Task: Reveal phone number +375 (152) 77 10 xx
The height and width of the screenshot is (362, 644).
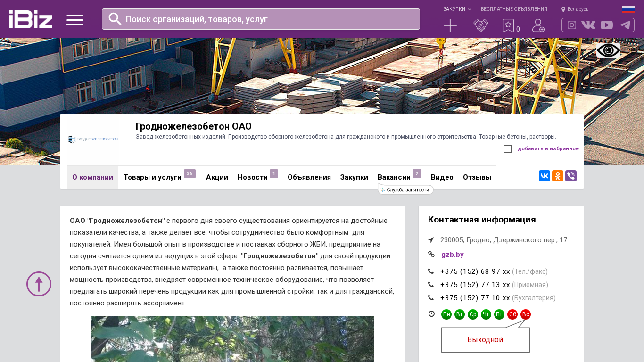Action: (x=475, y=298)
